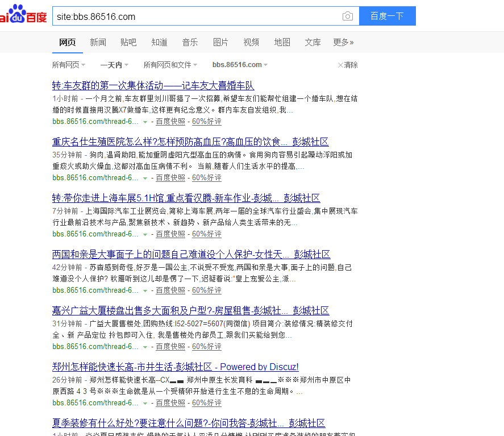Switch to the 新闻 tab

pos(98,42)
